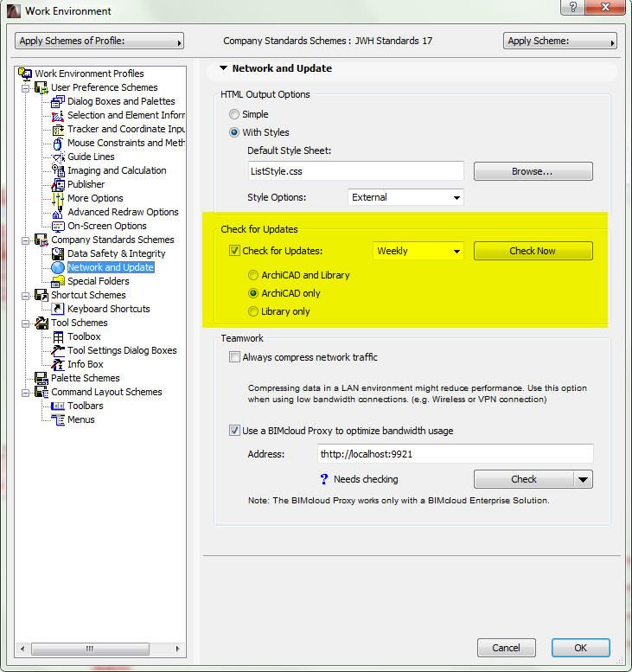Collapse Command Layout Schemes tree node
This screenshot has height=672, width=632.
click(x=26, y=392)
